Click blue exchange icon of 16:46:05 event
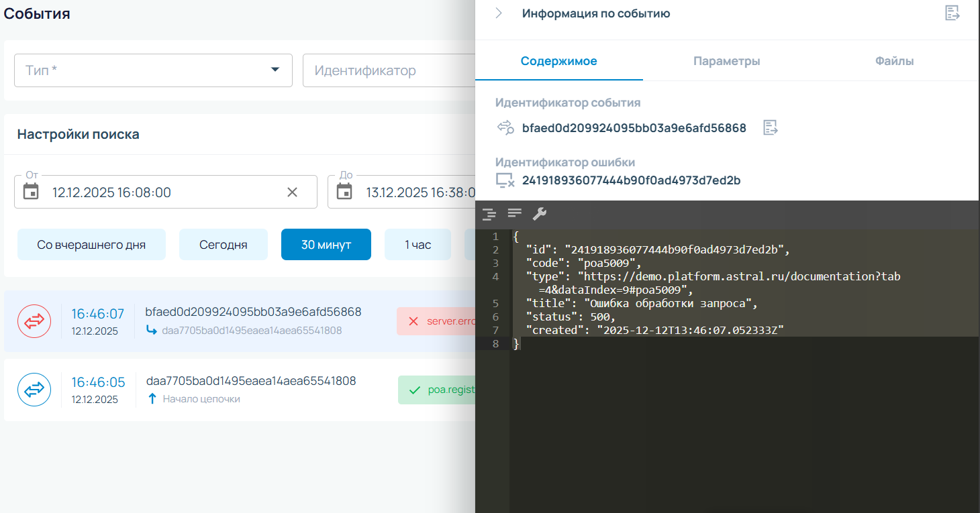980x513 pixels. pos(34,390)
